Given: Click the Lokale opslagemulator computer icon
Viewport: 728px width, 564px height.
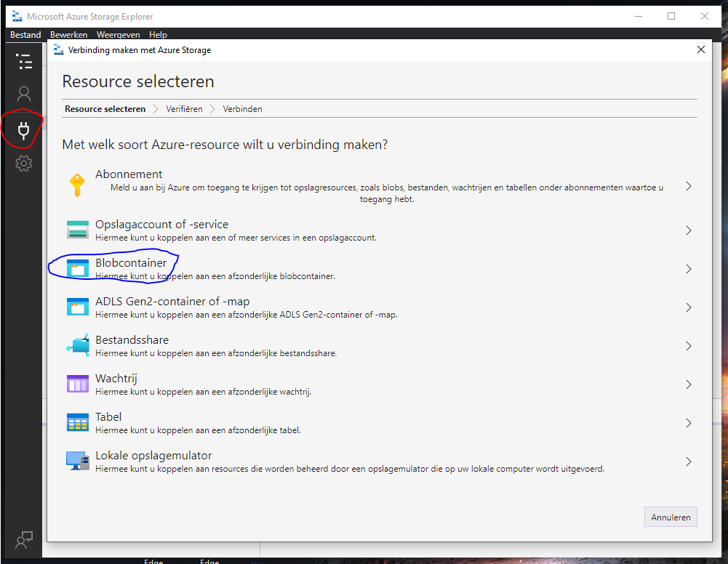Looking at the screenshot, I should (78, 461).
